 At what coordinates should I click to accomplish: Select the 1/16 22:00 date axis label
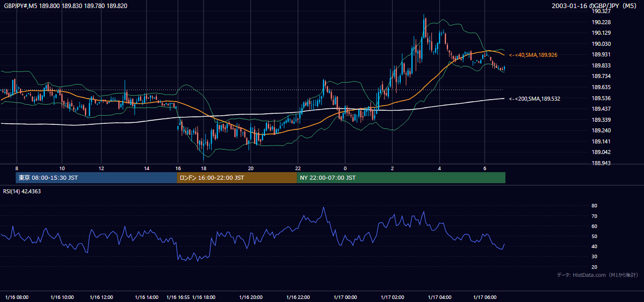[x=298, y=297]
